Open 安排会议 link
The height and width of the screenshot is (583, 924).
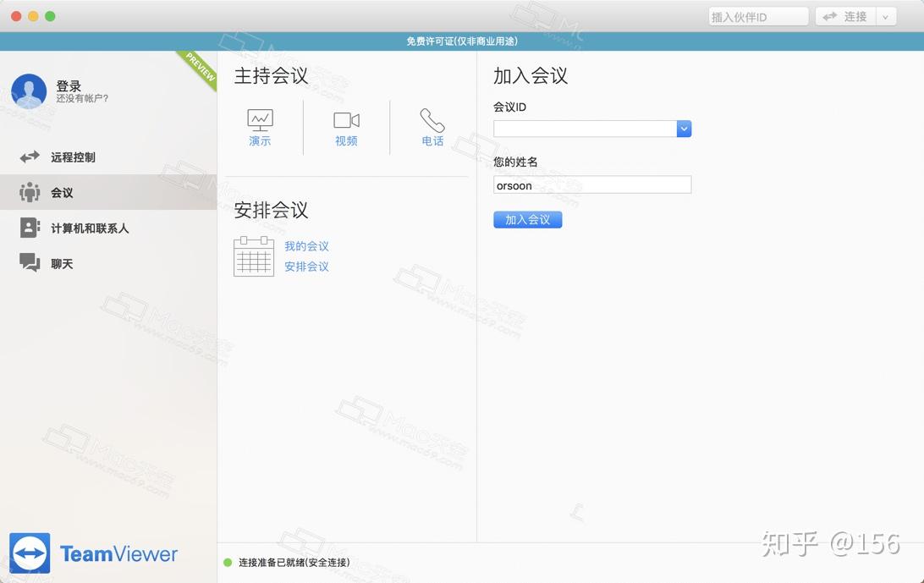(306, 267)
